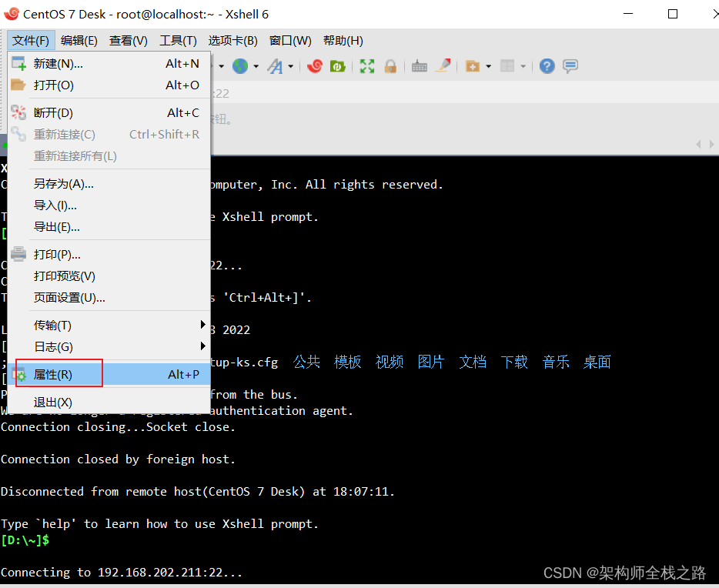
Task: Open 属性(R) session properties
Action: coord(109,375)
